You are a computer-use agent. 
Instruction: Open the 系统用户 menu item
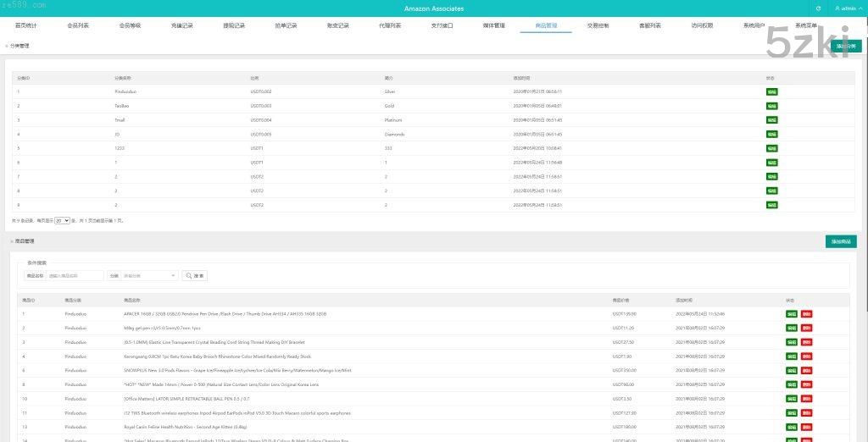tap(754, 26)
